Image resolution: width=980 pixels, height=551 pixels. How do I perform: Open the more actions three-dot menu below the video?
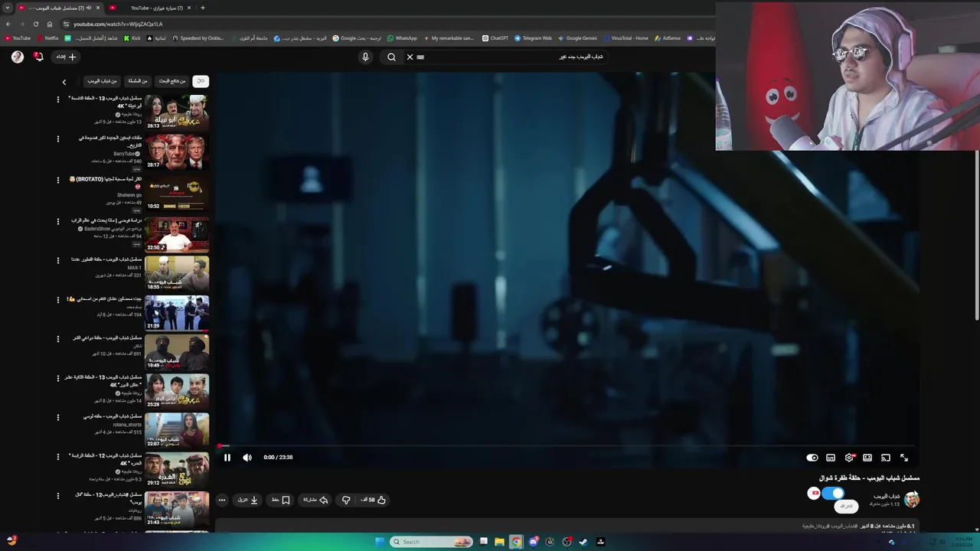(x=222, y=500)
